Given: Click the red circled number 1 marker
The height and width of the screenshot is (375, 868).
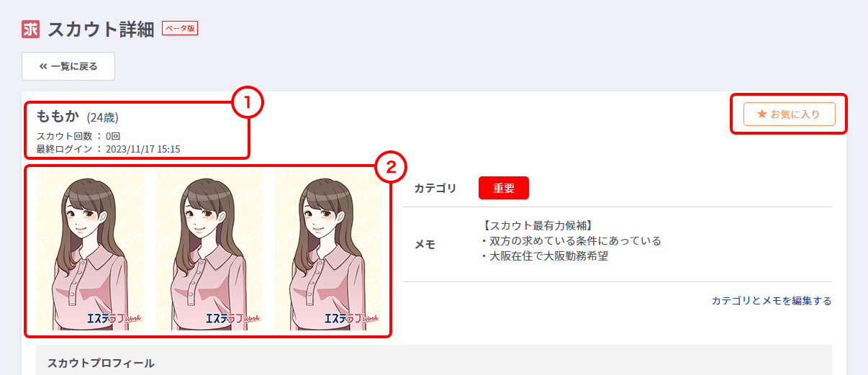Looking at the screenshot, I should (248, 104).
